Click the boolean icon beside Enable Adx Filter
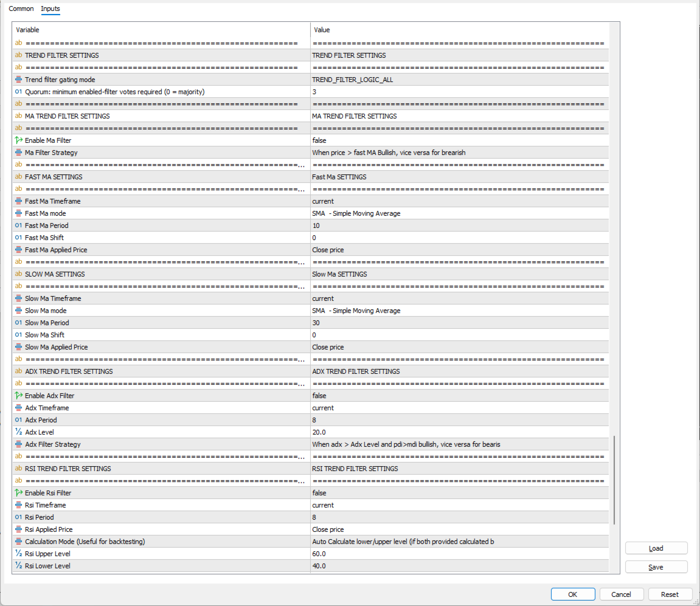Screen dimensions: 700x606 18,395
